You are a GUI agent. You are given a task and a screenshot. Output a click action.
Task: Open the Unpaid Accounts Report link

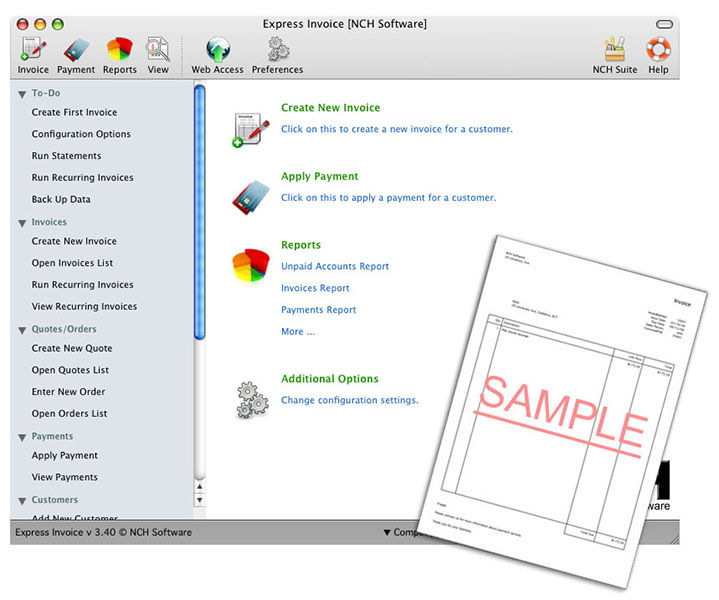[x=335, y=266]
